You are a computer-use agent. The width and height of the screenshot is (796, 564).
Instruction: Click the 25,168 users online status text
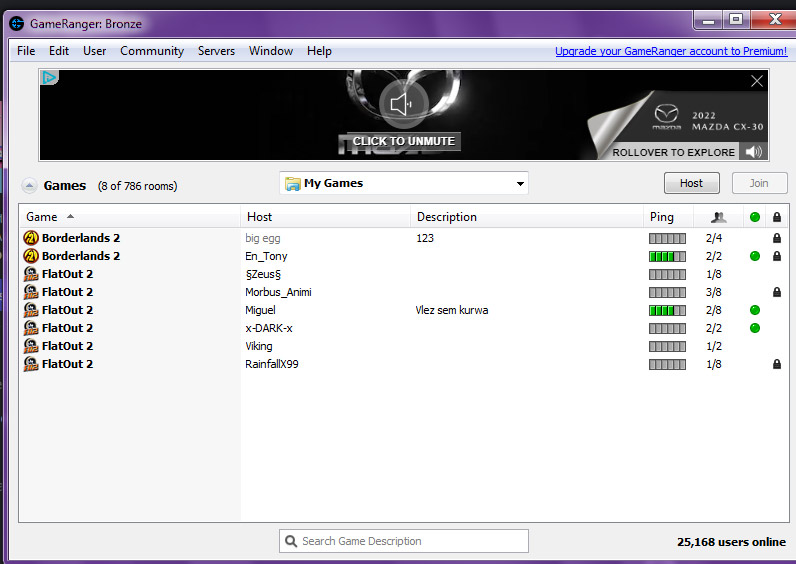[731, 542]
